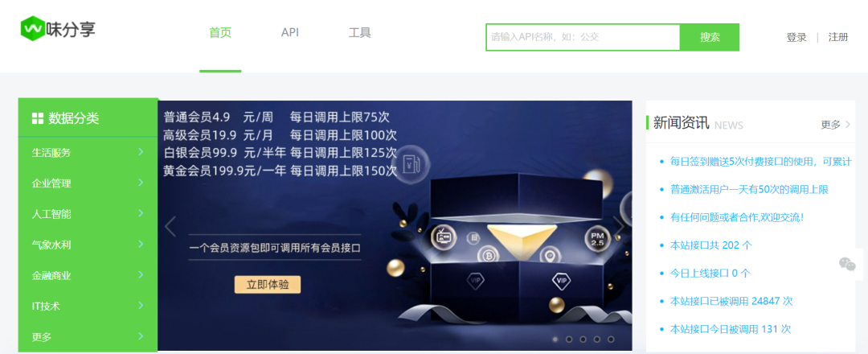Open the 登录 link

tap(796, 37)
